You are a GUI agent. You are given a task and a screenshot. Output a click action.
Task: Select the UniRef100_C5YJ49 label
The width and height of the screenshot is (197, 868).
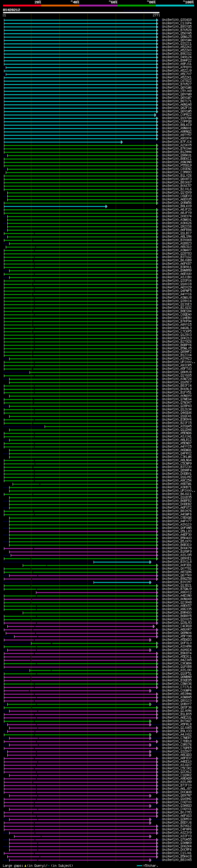[177, 91]
